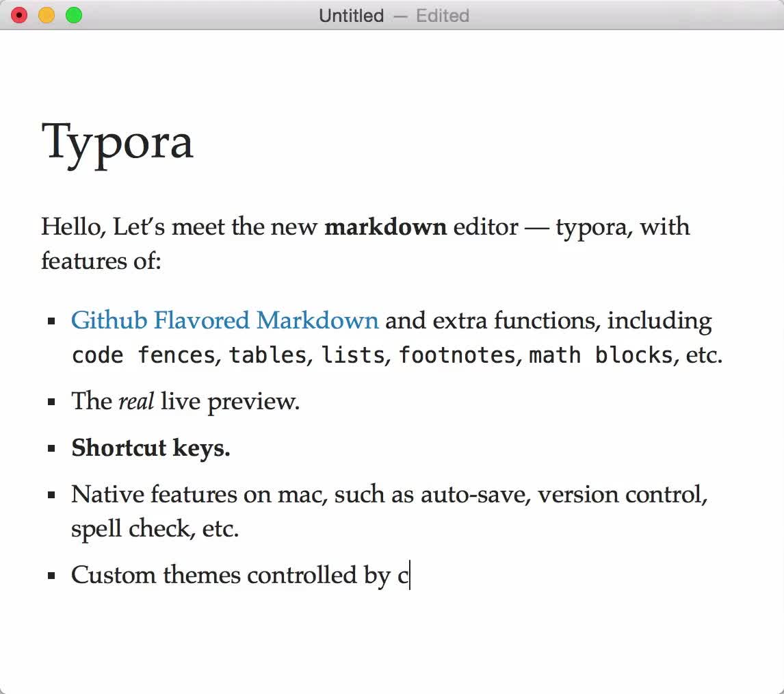784x694 pixels.
Task: Click the green full-screen window button
Action: click(x=74, y=15)
